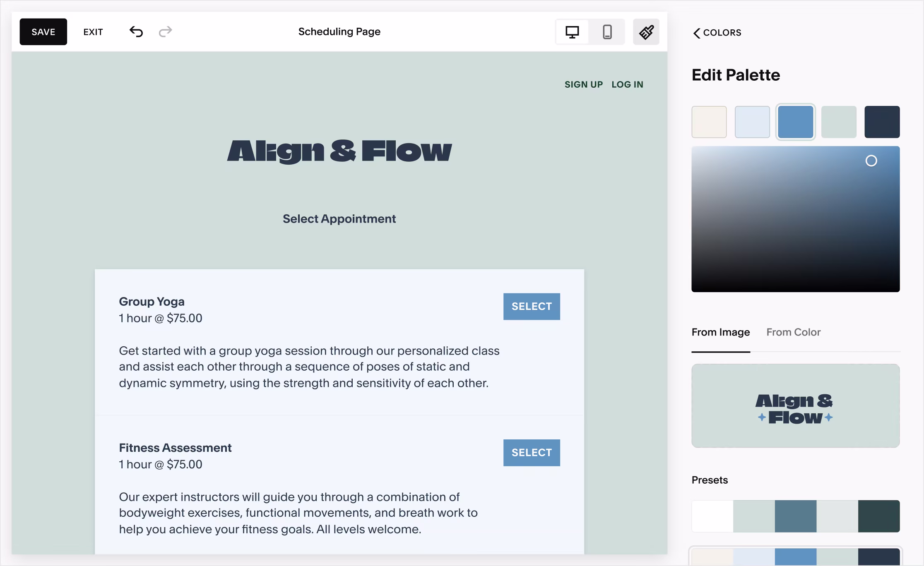924x566 pixels.
Task: Switch to mobile preview icon
Action: coord(607,32)
